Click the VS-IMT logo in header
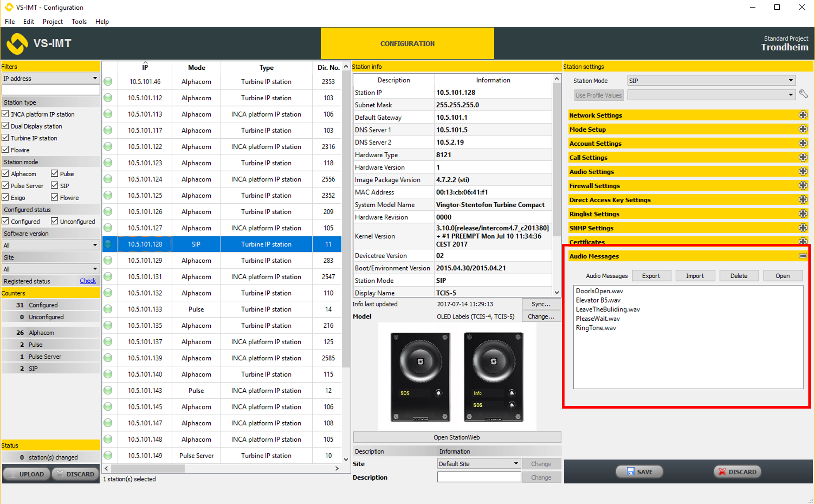This screenshot has height=504, width=815. 18,43
